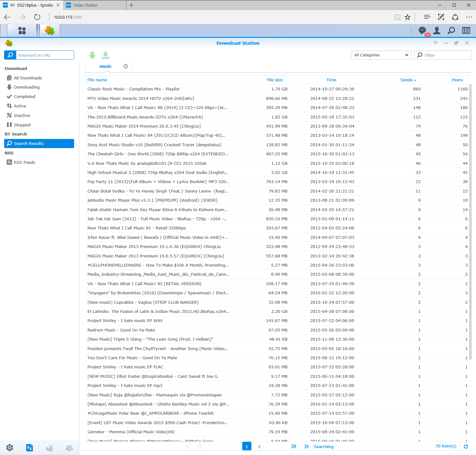This screenshot has width=476, height=455.
Task: Click the browser address bar
Action: coord(221,17)
